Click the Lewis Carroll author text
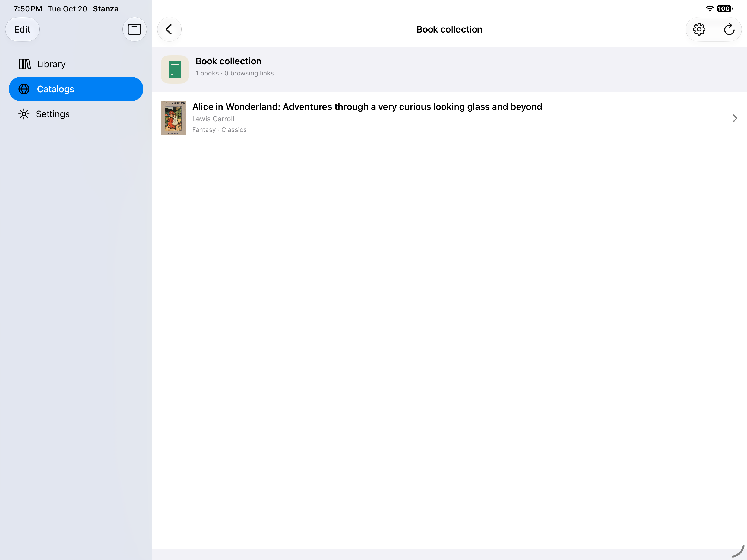This screenshot has height=560, width=747. tap(213, 119)
